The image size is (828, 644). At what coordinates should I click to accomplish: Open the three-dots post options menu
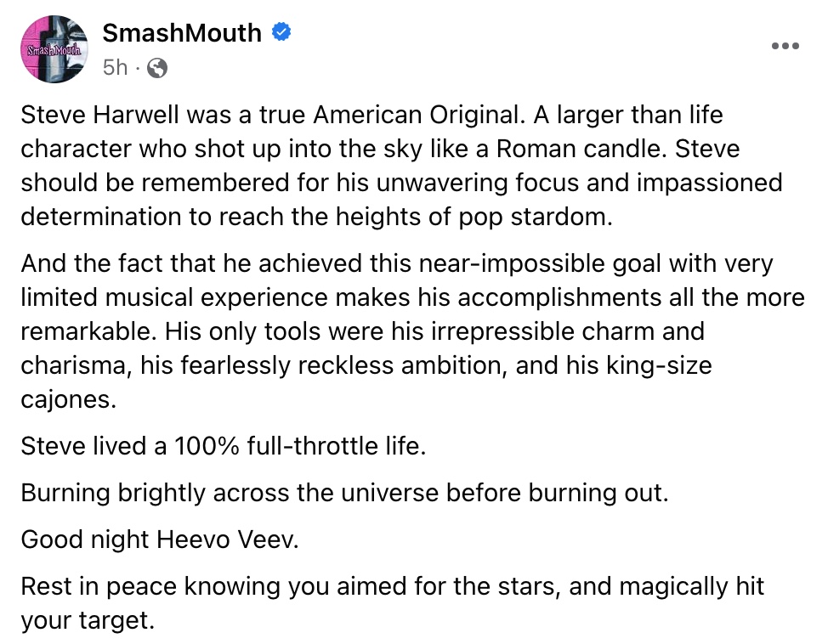point(785,46)
